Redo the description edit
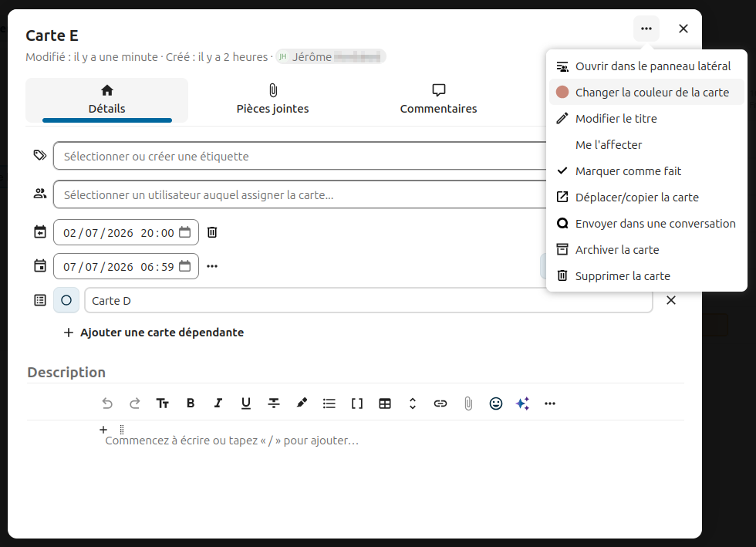 point(134,403)
